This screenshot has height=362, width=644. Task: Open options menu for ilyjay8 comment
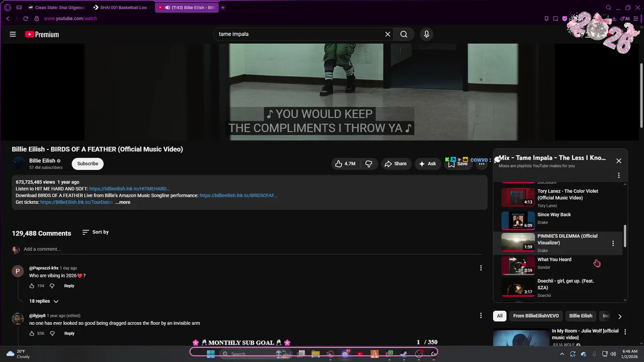click(480, 316)
